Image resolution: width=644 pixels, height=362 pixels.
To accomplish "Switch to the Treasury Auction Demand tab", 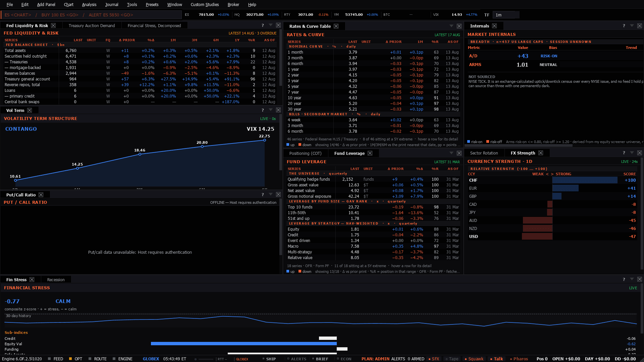I will (x=92, y=25).
